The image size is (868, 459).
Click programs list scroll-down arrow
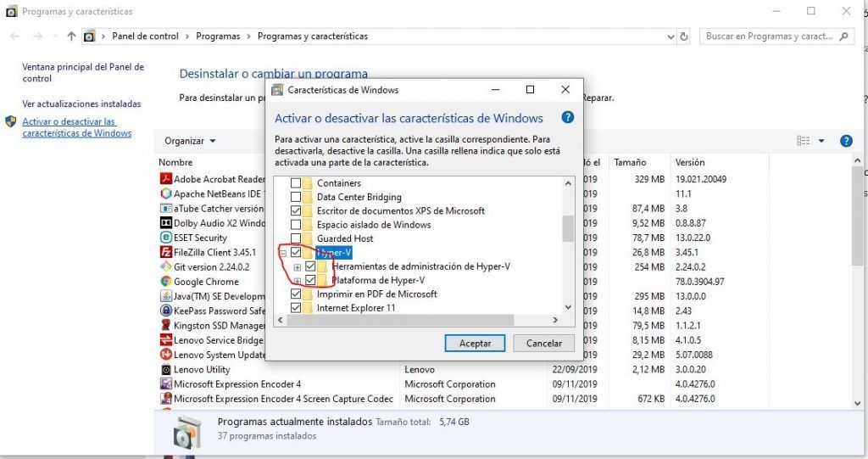coord(858,403)
